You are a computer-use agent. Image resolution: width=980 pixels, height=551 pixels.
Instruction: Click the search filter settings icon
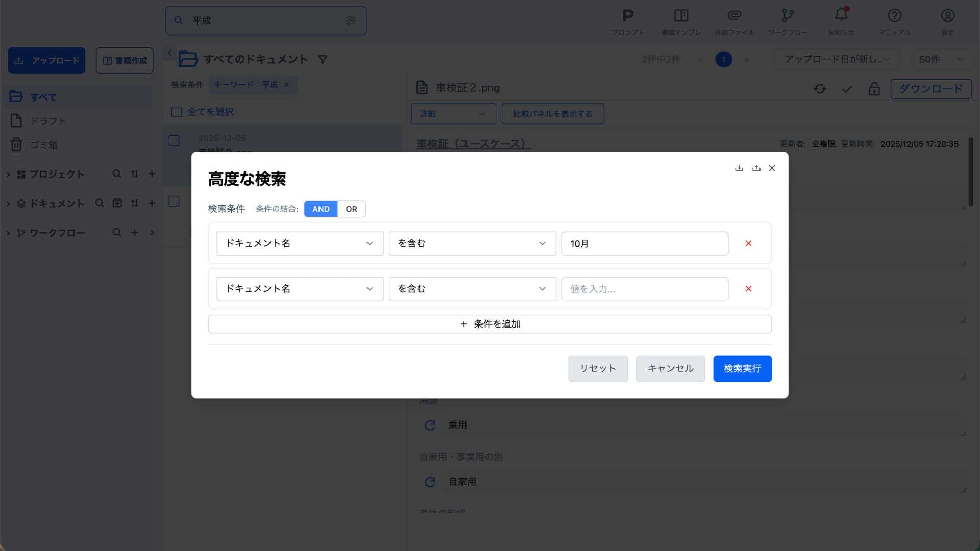click(351, 21)
